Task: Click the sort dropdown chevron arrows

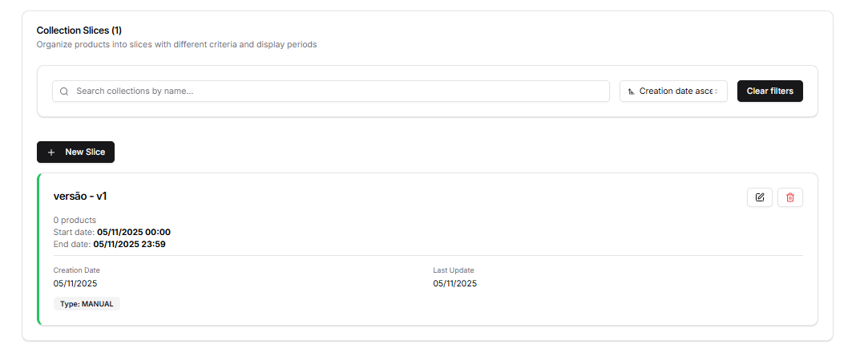Action: pyautogui.click(x=717, y=91)
